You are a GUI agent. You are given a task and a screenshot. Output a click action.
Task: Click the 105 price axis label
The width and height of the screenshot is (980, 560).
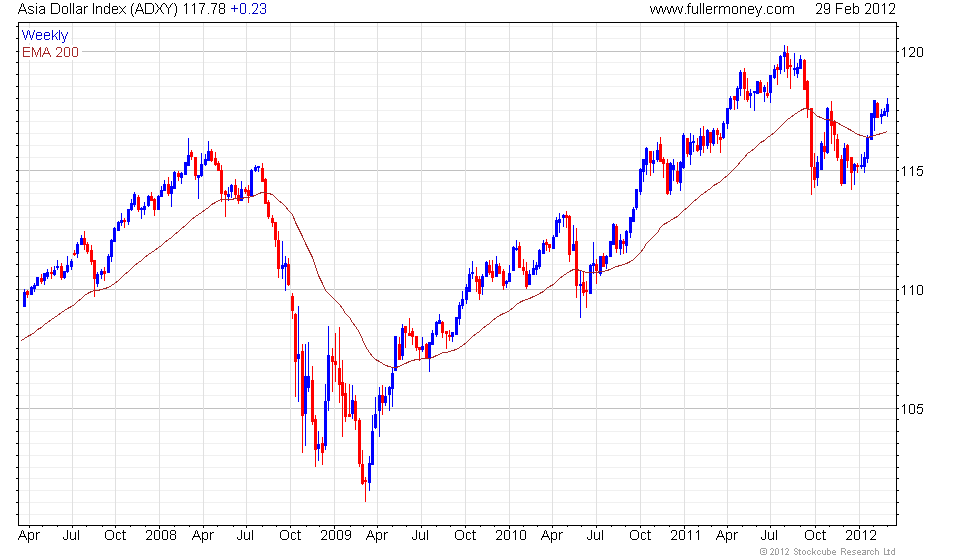pos(912,409)
